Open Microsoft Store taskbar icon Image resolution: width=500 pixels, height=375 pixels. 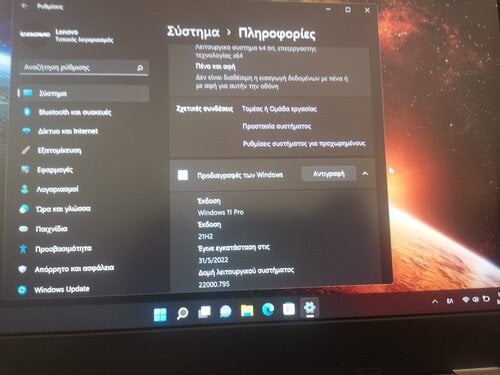289,309
